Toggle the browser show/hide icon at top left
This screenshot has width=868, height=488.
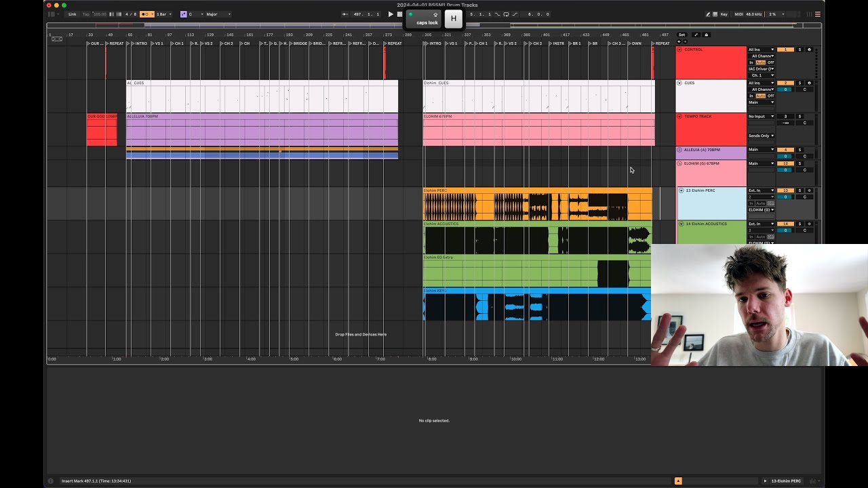point(52,14)
